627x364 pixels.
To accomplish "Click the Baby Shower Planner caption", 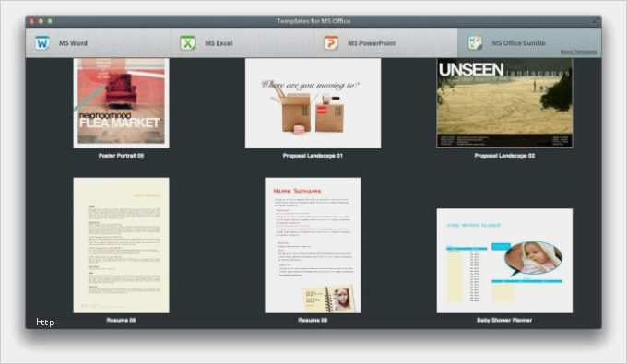I will [x=504, y=320].
